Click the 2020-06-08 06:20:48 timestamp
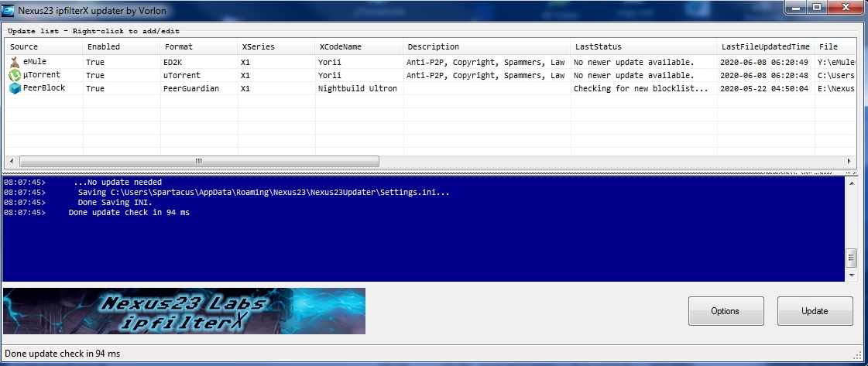Image resolution: width=868 pixels, height=366 pixels. coord(764,75)
